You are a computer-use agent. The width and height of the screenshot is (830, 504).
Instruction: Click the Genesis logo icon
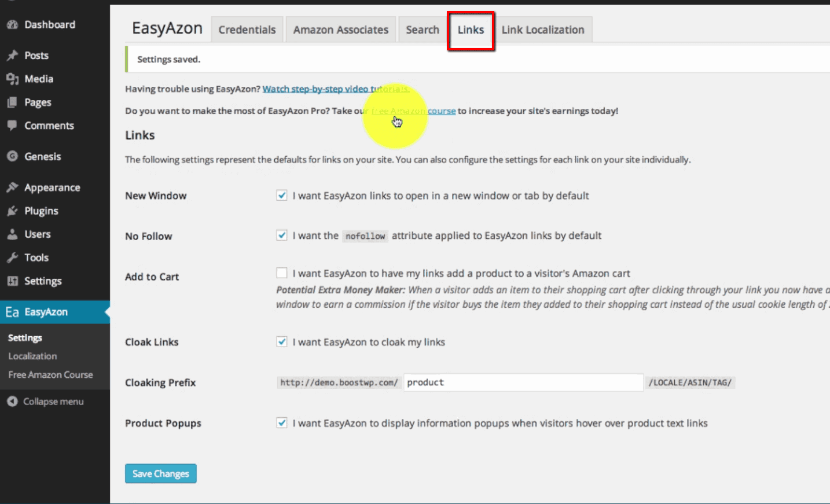(12, 156)
